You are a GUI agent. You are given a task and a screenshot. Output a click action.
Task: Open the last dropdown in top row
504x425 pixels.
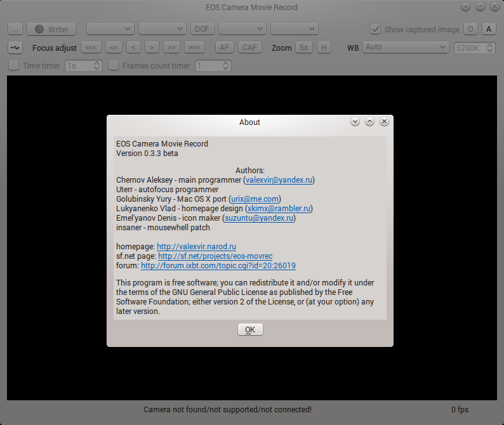click(x=295, y=29)
